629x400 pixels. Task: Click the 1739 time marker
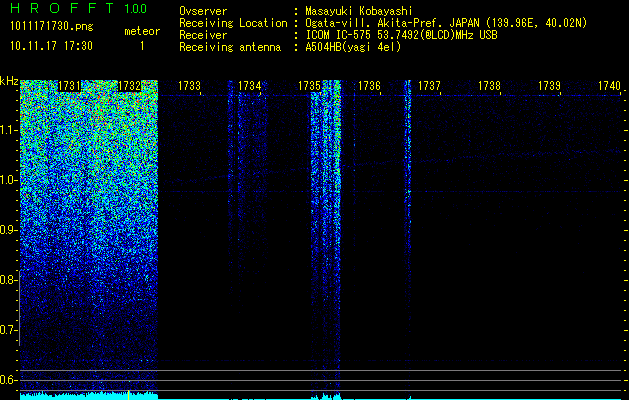click(550, 86)
